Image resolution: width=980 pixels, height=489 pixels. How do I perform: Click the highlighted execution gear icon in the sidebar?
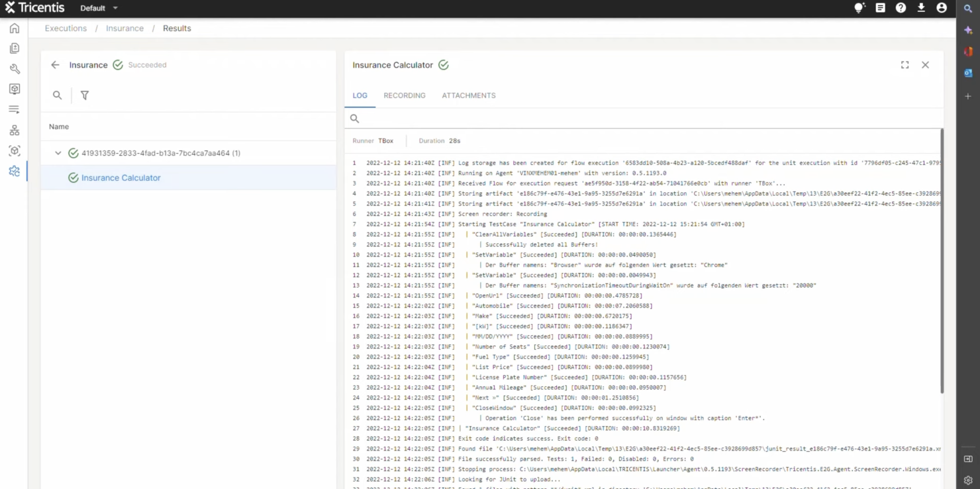15,170
